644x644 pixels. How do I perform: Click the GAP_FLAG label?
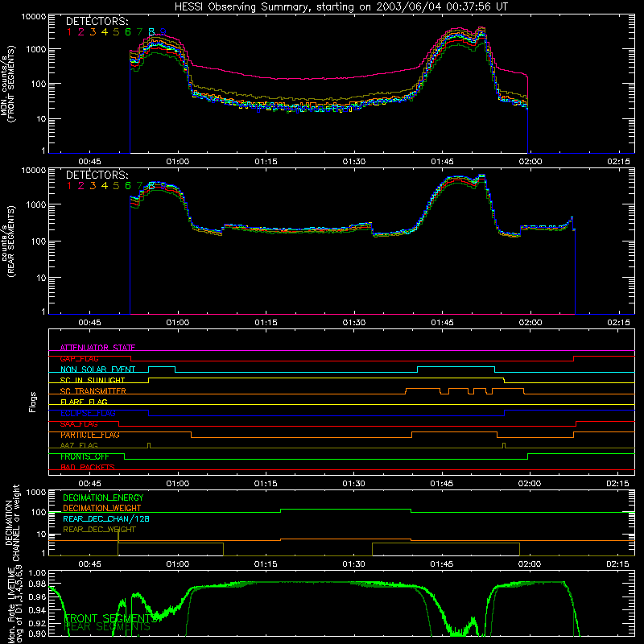point(80,358)
